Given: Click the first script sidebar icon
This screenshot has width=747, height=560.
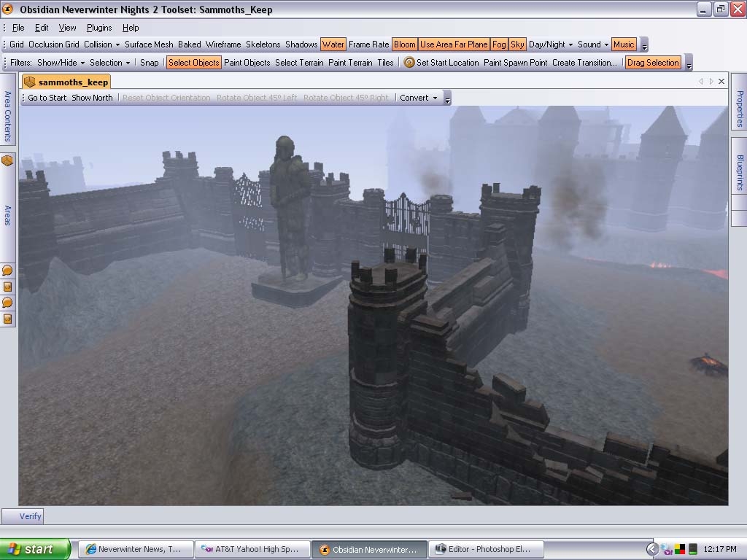Looking at the screenshot, I should point(7,287).
